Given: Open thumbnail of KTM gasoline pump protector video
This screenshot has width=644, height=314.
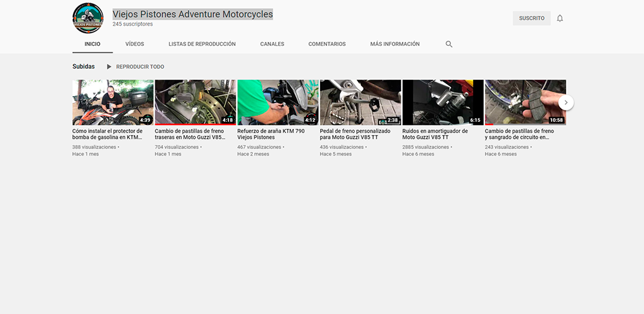Looking at the screenshot, I should (113, 102).
